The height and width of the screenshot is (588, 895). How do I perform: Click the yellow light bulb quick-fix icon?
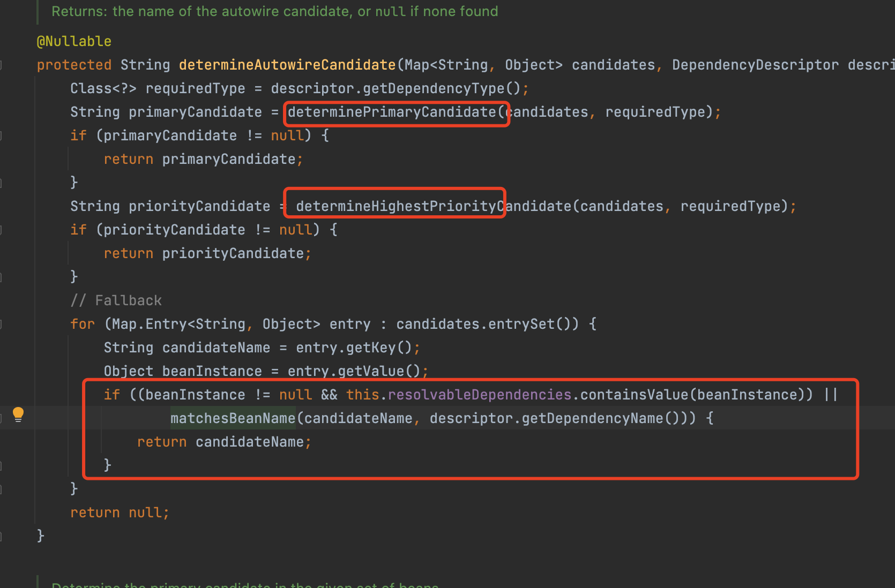pyautogui.click(x=18, y=414)
